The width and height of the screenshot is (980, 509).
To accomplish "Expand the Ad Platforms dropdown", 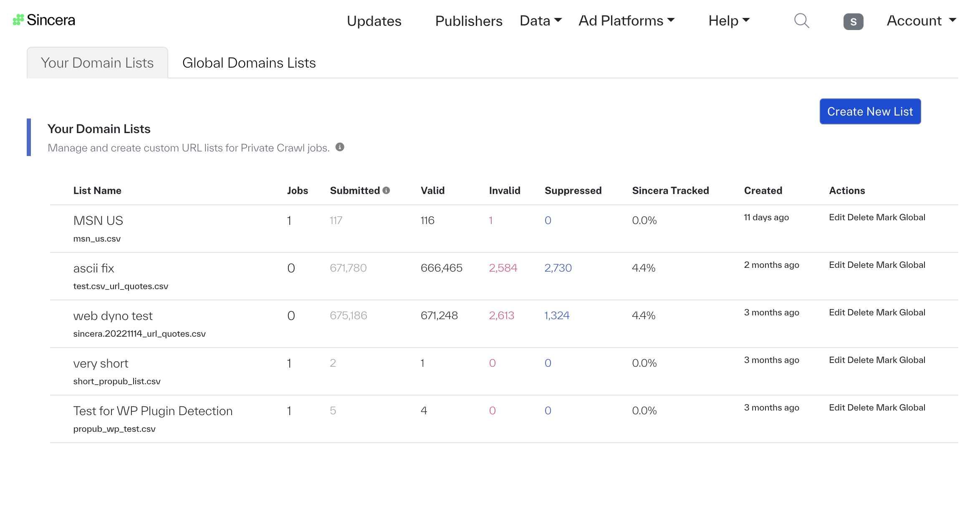I will click(x=626, y=20).
